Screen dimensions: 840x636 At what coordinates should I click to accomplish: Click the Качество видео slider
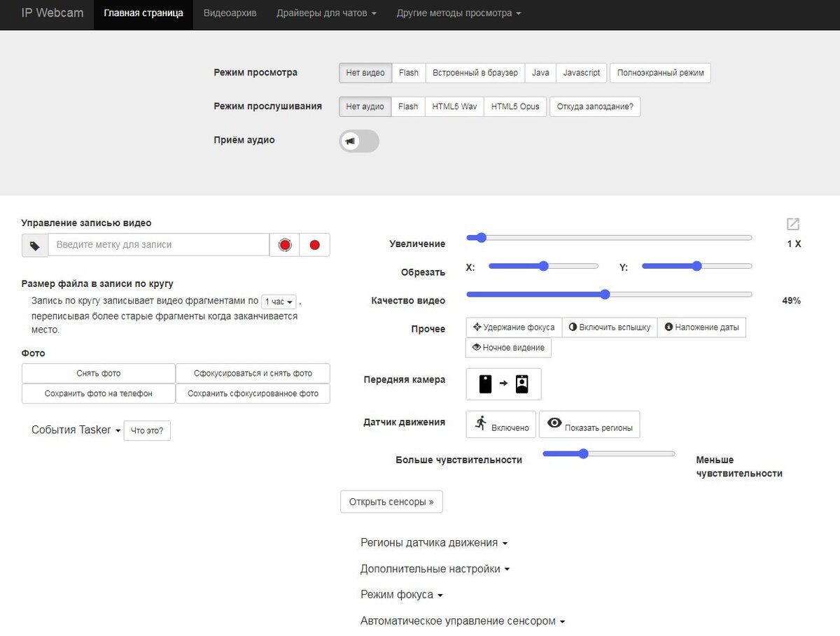pyautogui.click(x=609, y=295)
